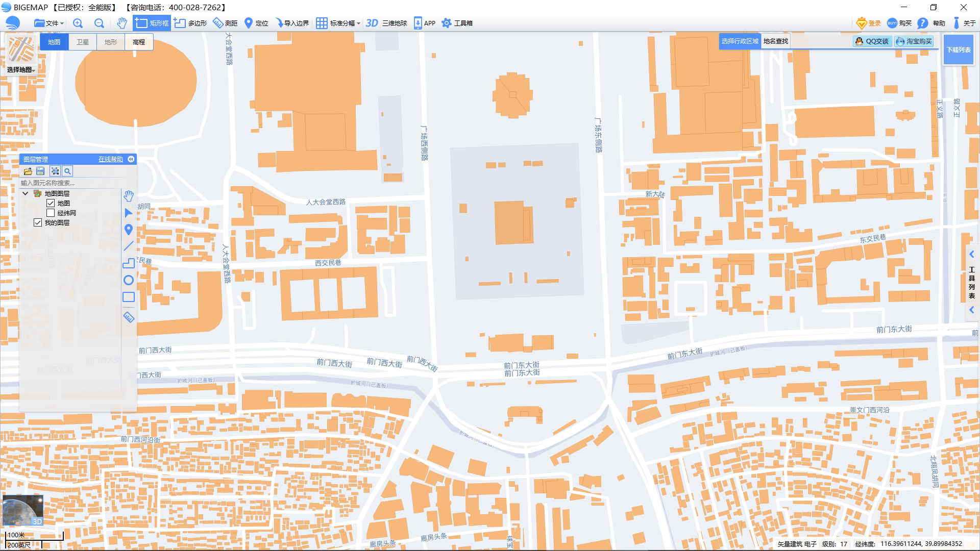The height and width of the screenshot is (551, 980).
Task: Switch to the 高程 elevation tab
Action: tap(139, 42)
